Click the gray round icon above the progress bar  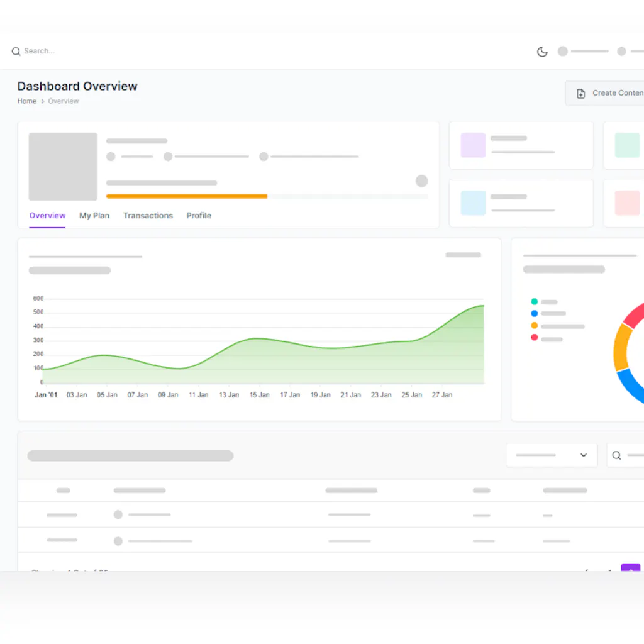421,181
